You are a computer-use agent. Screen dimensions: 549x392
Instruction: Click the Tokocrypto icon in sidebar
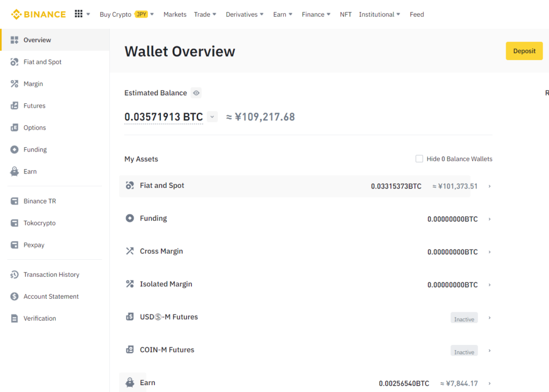(14, 223)
